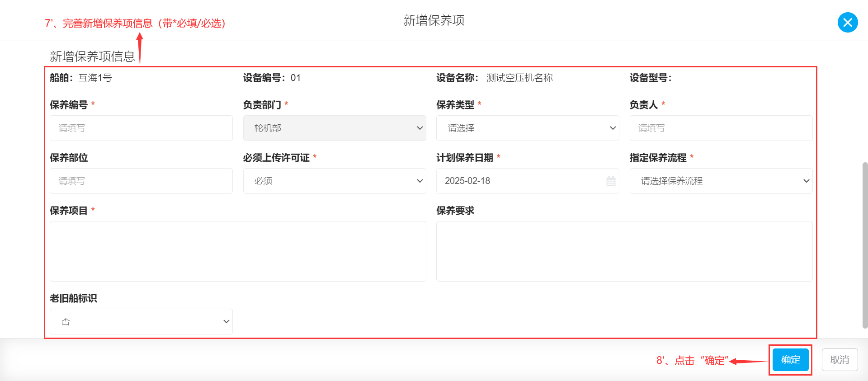Open the 老旧船标识 dropdown showing 否
Screen dimensions: 868x381
tap(141, 321)
